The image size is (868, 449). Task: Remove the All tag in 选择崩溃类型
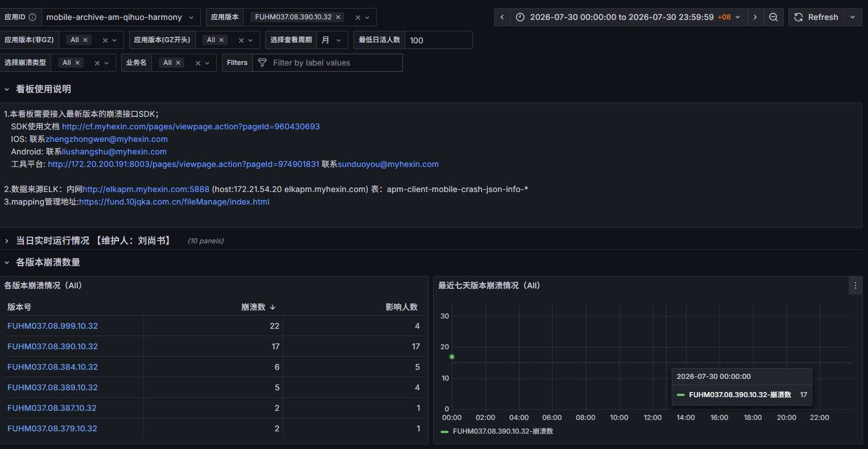pos(77,63)
